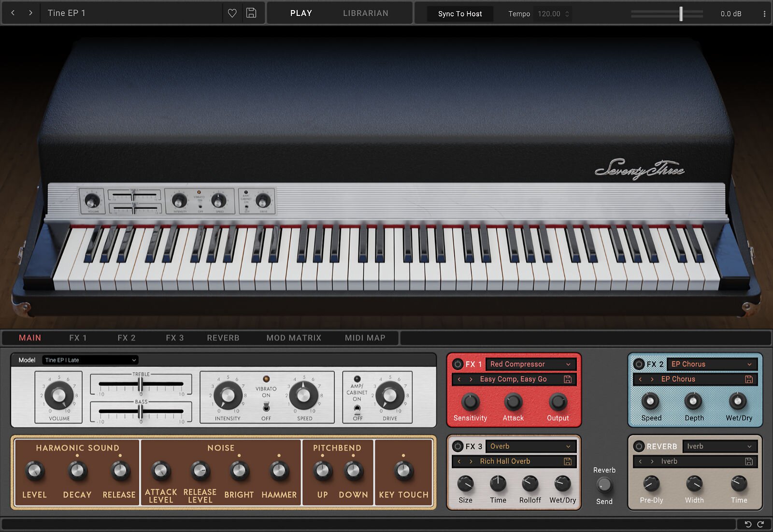Click the Tempo value stepper
The image size is (773, 532).
click(567, 14)
